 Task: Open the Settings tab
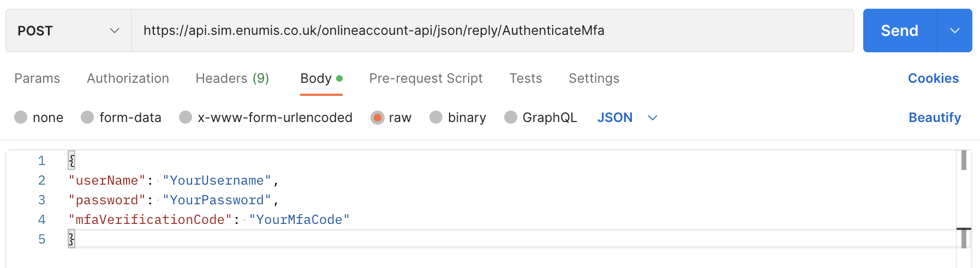coord(594,78)
